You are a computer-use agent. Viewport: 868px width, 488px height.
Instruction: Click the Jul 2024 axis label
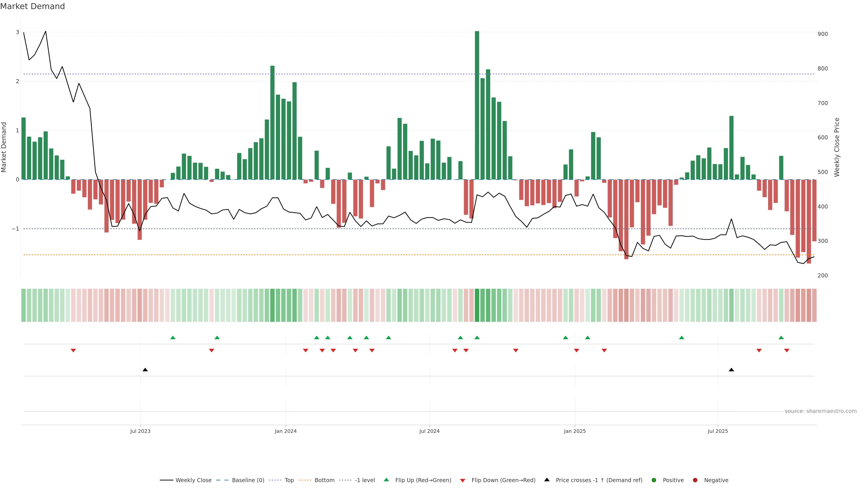[429, 431]
